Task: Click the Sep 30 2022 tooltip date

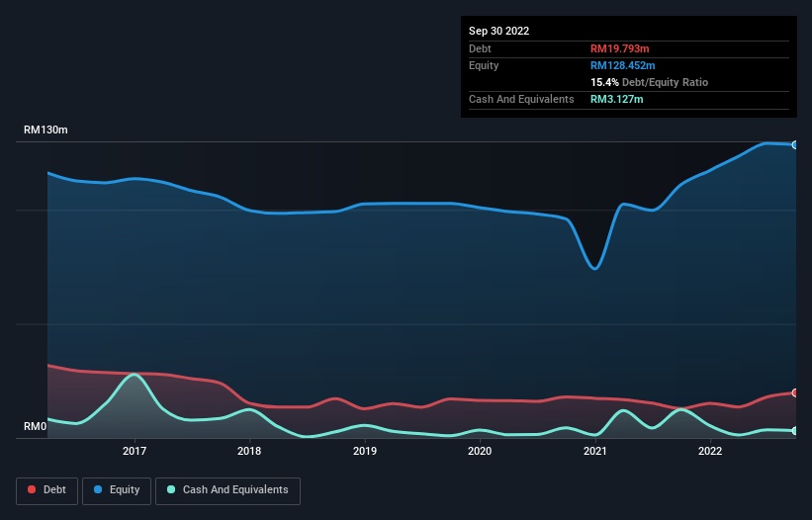Action: click(498, 31)
